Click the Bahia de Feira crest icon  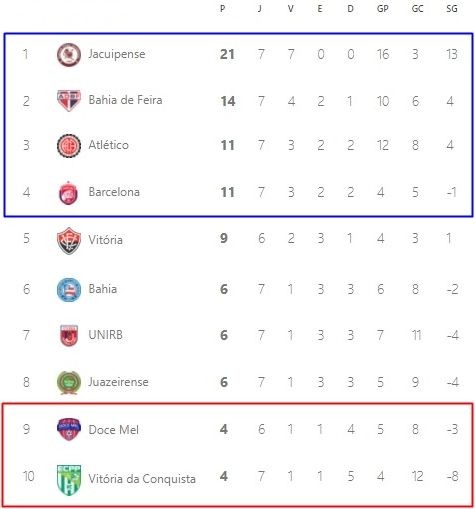(69, 101)
